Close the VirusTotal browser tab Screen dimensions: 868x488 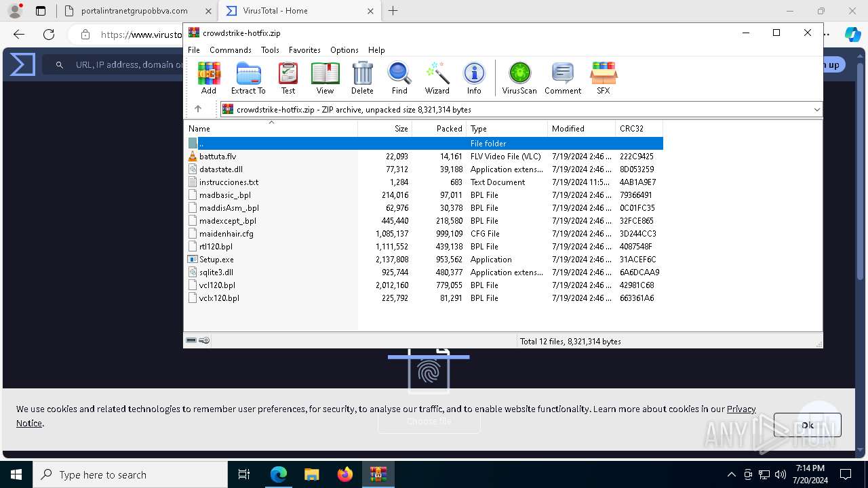click(x=370, y=11)
